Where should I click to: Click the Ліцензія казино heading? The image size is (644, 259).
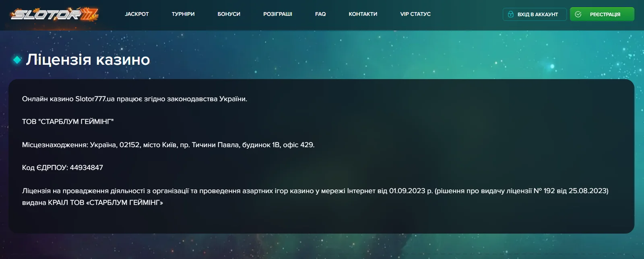click(x=88, y=60)
